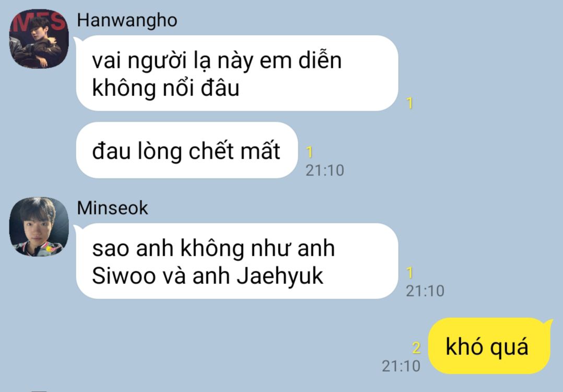Tap unread count beside 'đau lòng chết mất'
Screen dimensions: 563x392
[x=310, y=152]
